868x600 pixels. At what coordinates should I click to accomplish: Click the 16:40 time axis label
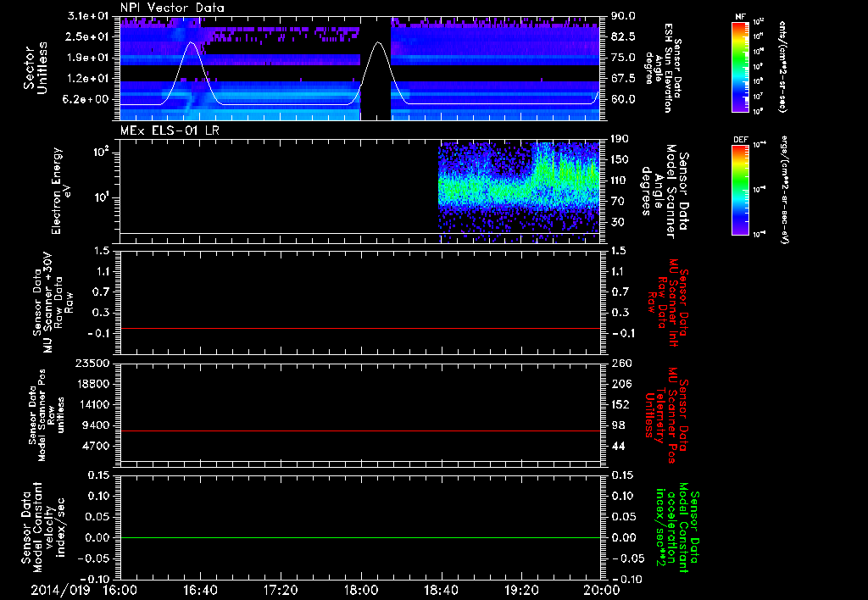200,590
